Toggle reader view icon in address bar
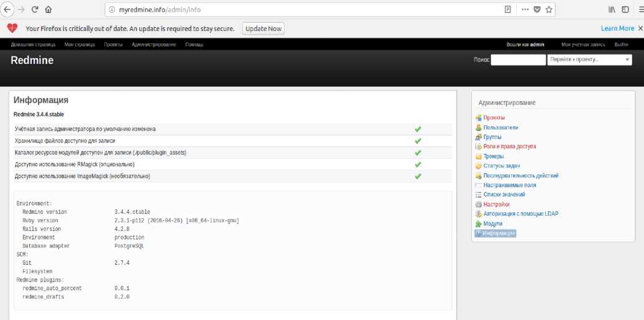644x320 pixels. (507, 9)
